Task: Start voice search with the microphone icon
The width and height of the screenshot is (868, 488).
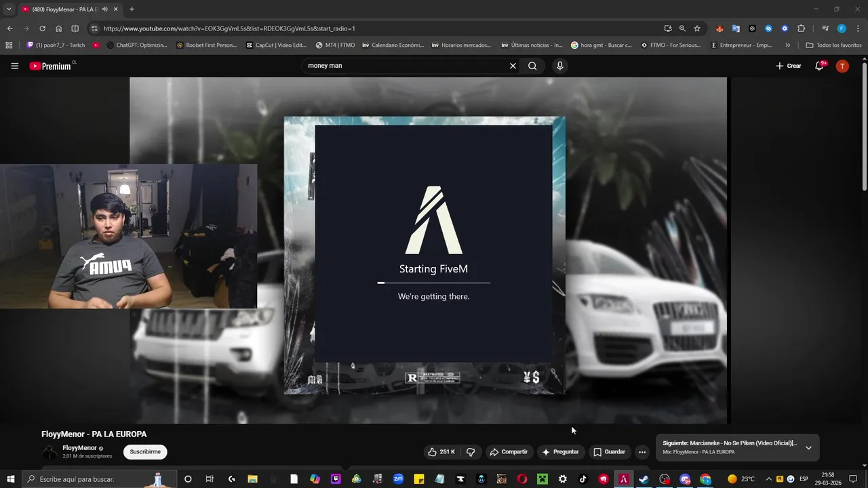Action: pyautogui.click(x=559, y=66)
